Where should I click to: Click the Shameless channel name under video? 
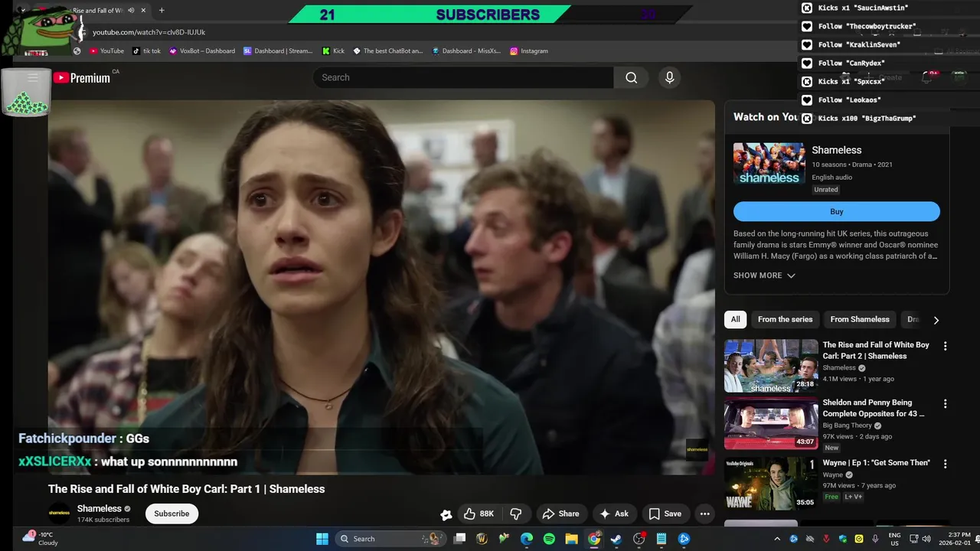[x=99, y=509]
